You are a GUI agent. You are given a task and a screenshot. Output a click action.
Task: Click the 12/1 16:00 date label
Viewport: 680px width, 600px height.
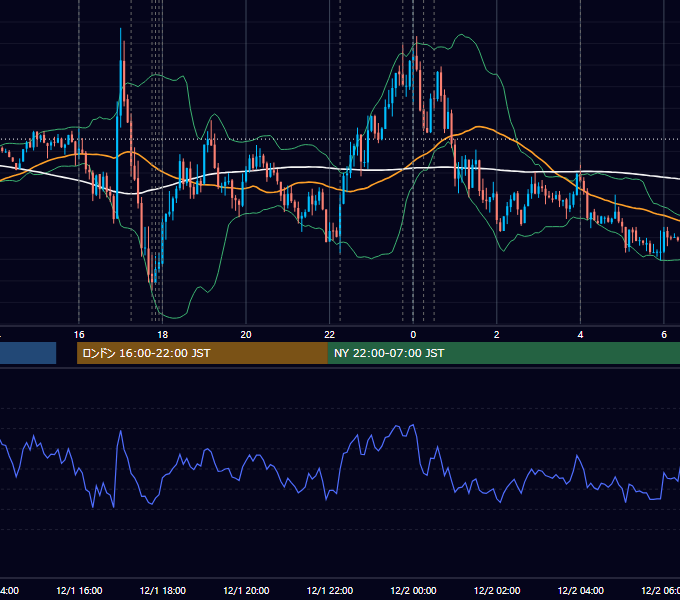coord(79,590)
